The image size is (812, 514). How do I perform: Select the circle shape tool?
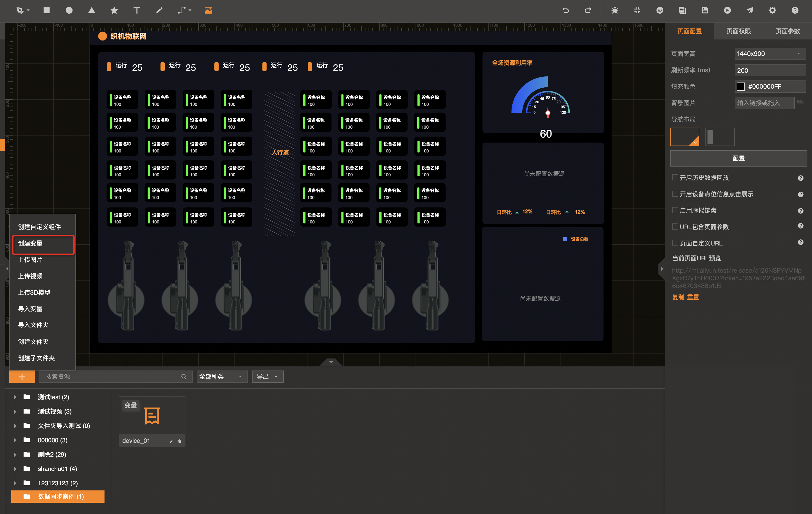(x=69, y=11)
